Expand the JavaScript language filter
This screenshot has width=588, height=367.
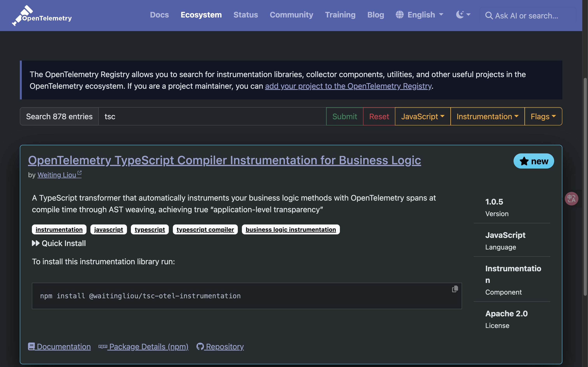tap(423, 117)
